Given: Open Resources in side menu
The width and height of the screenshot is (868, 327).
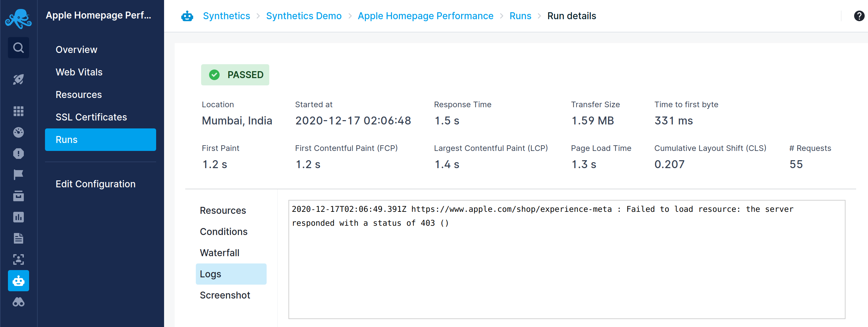Looking at the screenshot, I should pos(78,95).
